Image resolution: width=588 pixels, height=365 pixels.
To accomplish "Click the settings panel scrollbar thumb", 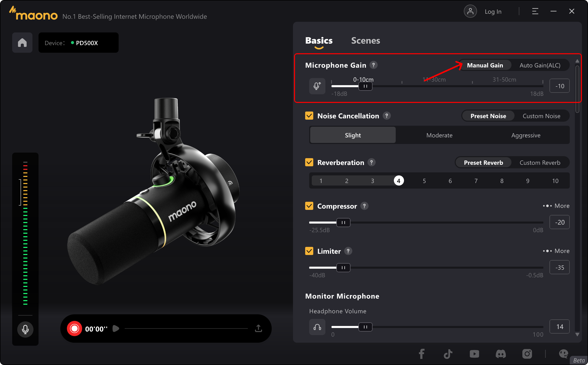I will [577, 89].
